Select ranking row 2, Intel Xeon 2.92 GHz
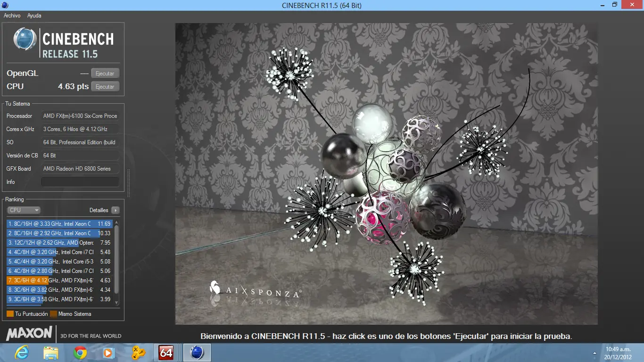 tap(59, 233)
